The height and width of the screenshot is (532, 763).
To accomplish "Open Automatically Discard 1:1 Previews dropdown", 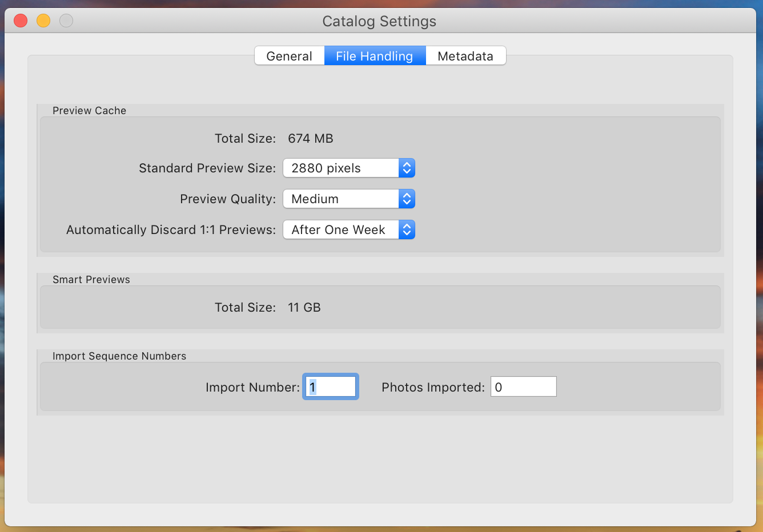I will coord(349,229).
